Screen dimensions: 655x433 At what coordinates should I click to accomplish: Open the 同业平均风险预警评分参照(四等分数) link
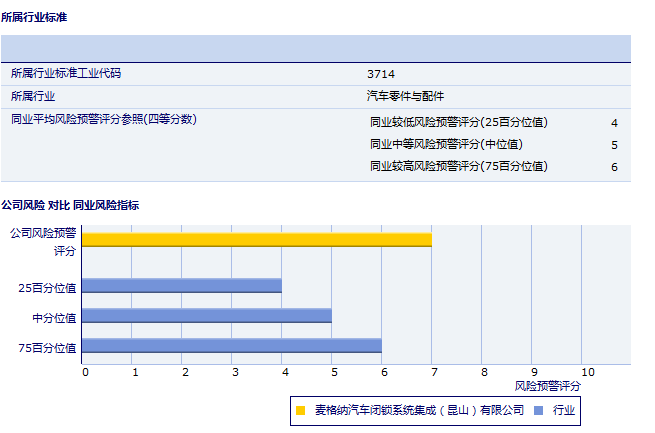click(103, 120)
